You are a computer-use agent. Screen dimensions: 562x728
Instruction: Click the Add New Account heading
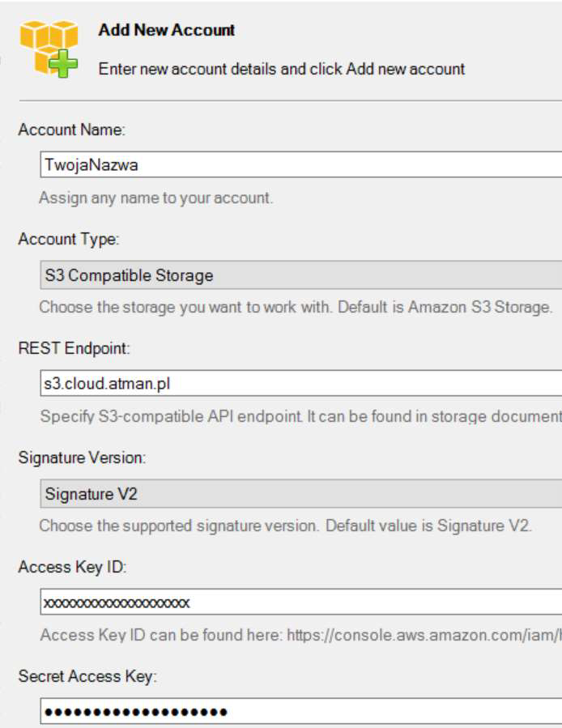(x=167, y=31)
